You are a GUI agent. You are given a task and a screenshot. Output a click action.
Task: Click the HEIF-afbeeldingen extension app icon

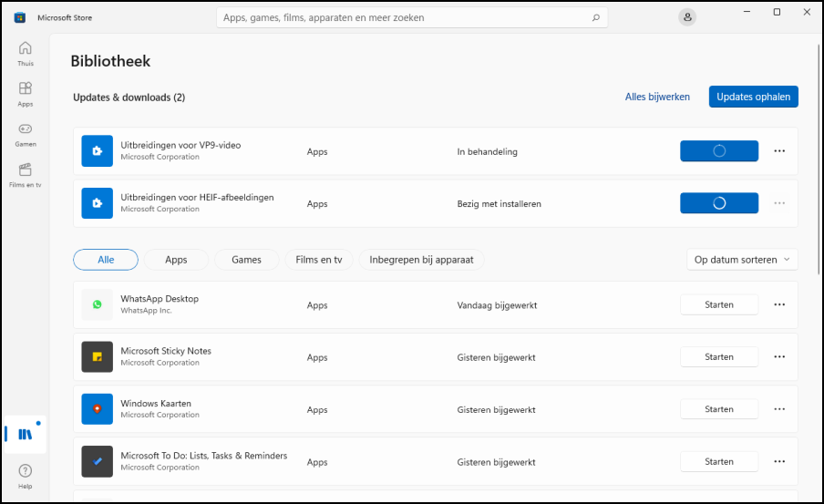point(98,203)
